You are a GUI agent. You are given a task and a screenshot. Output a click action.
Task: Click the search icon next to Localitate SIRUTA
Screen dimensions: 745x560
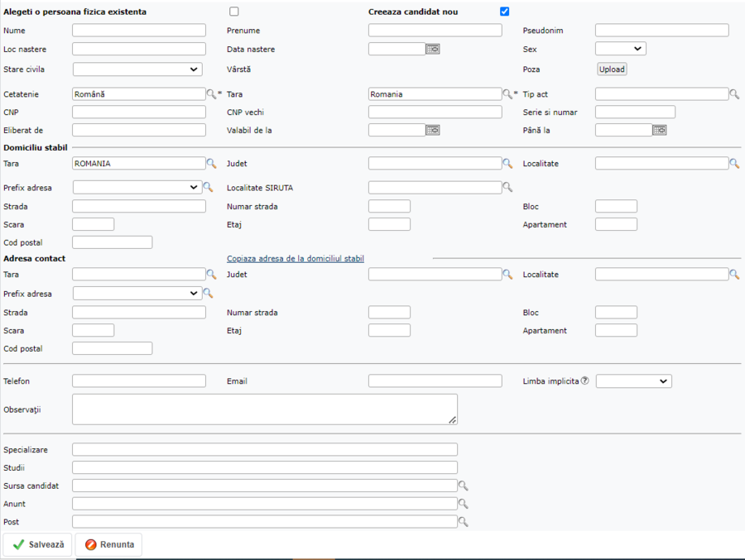click(x=507, y=188)
